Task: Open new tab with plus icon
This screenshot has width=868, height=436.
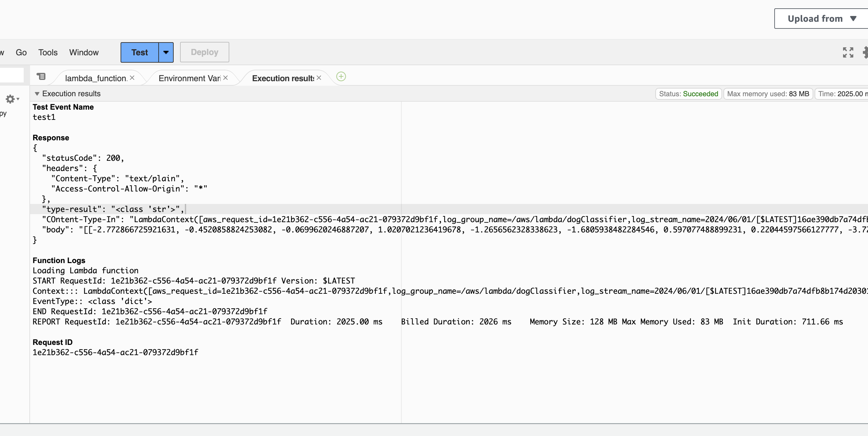Action: [x=341, y=77]
